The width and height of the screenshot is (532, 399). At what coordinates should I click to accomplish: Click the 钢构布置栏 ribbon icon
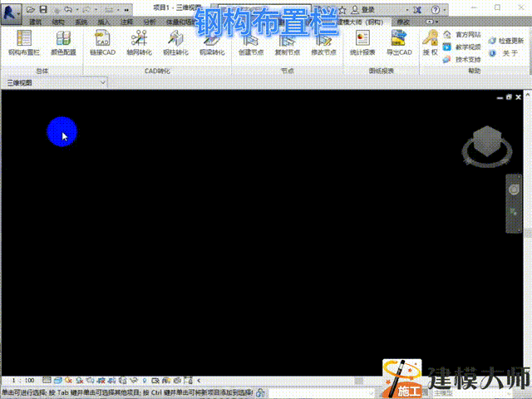click(24, 42)
